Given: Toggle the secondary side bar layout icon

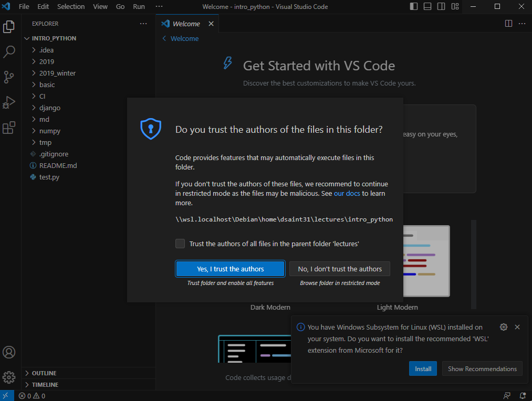Looking at the screenshot, I should click(x=441, y=6).
